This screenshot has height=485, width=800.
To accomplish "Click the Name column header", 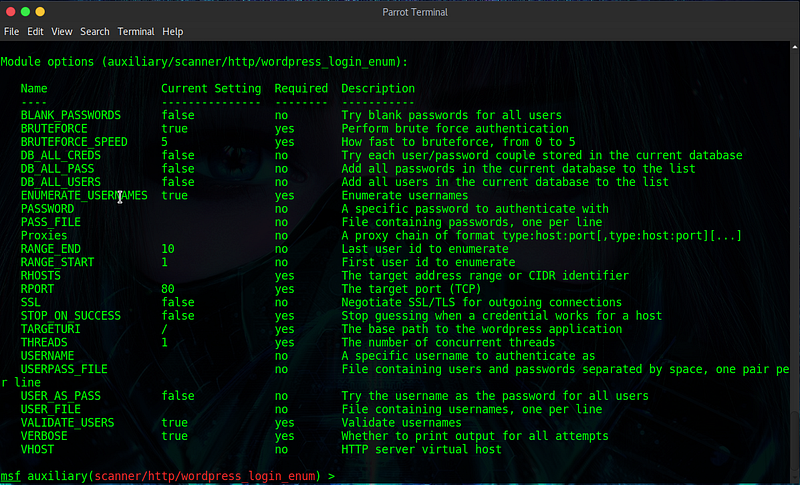I will pos(34,89).
